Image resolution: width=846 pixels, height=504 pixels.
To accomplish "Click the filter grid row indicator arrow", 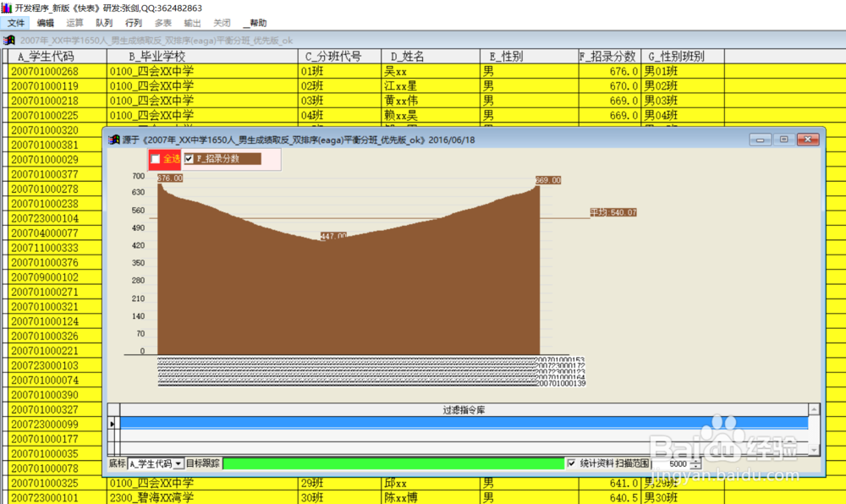I will (113, 424).
